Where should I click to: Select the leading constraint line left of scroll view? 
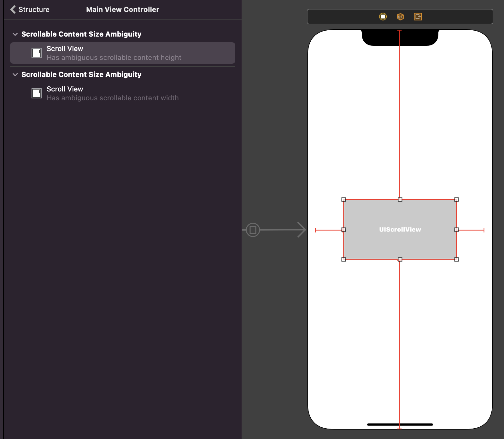tap(329, 230)
